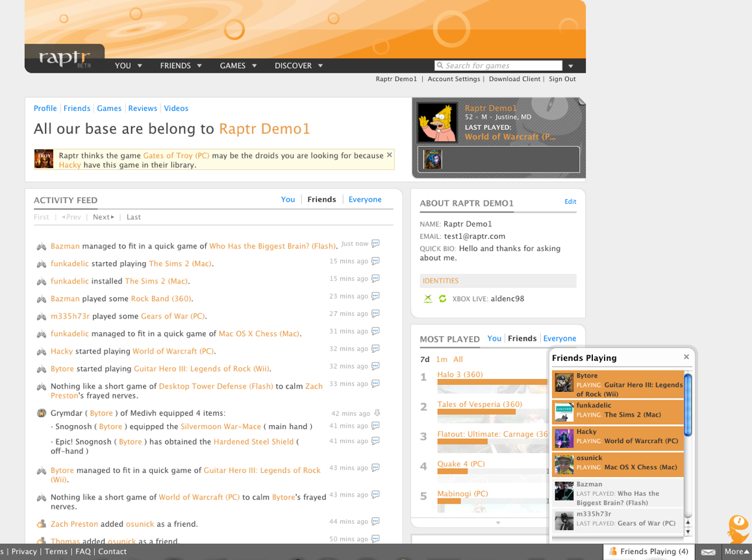
Task: Click the World of Warcraft cover under Last Played
Action: pos(432,160)
